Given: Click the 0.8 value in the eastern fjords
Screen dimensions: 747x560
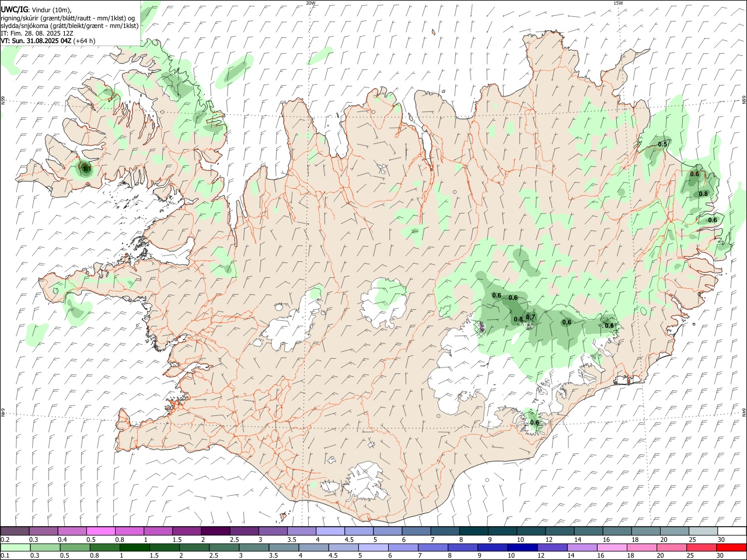Looking at the screenshot, I should click(703, 194).
